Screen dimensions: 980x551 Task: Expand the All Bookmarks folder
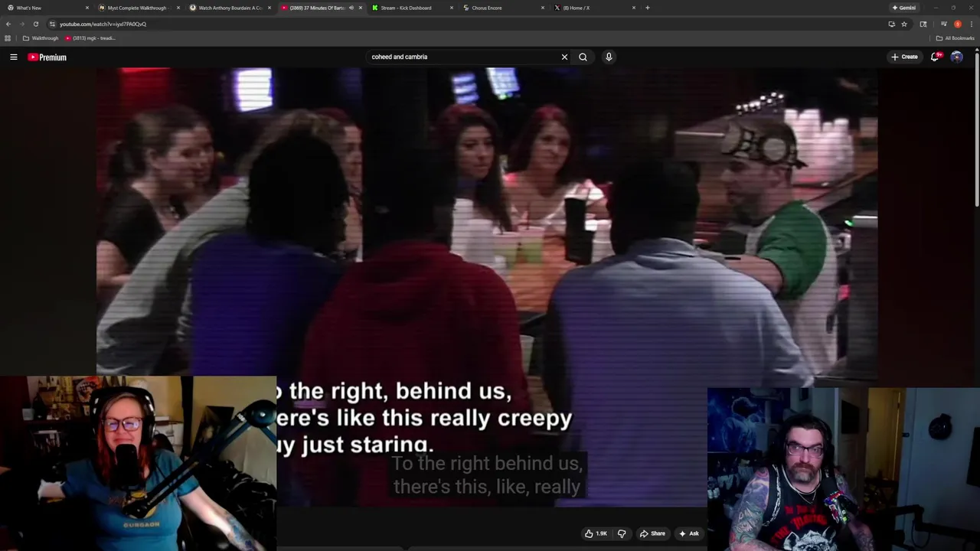tap(955, 38)
